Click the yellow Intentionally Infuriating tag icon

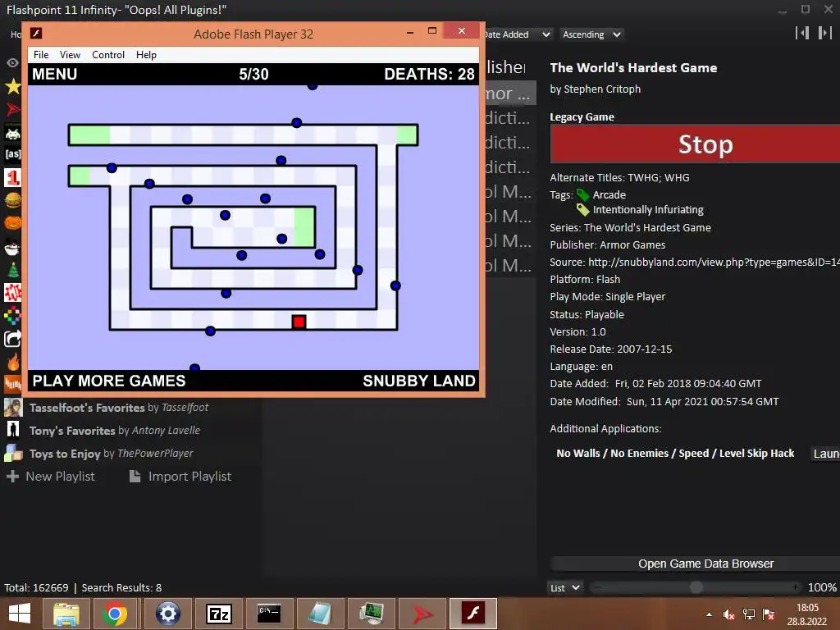(583, 210)
